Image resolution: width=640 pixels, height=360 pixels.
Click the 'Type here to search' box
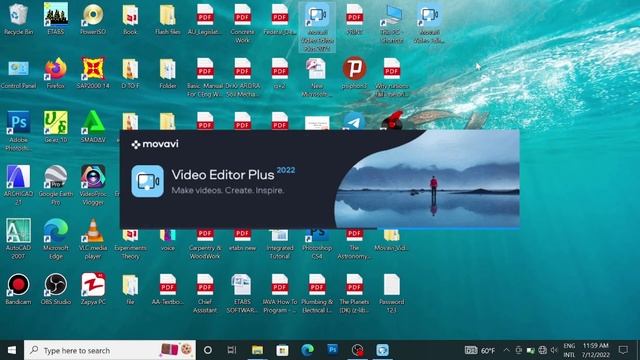(110, 350)
